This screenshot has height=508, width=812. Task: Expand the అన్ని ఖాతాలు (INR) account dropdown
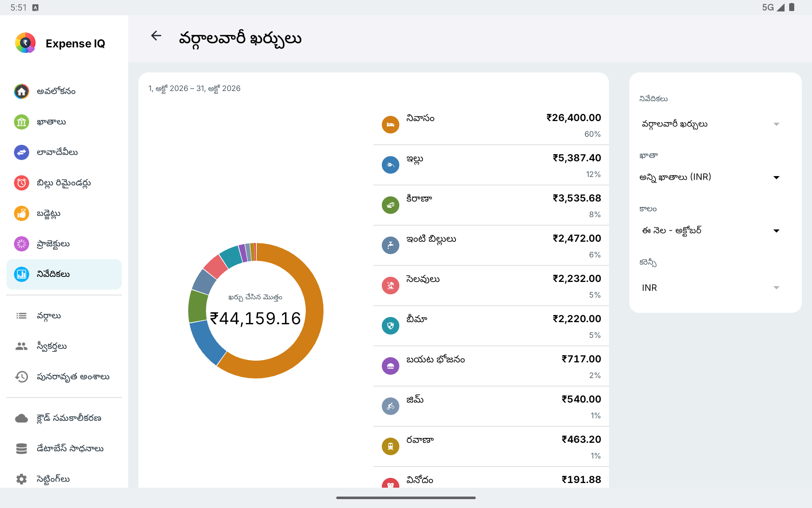point(710,177)
